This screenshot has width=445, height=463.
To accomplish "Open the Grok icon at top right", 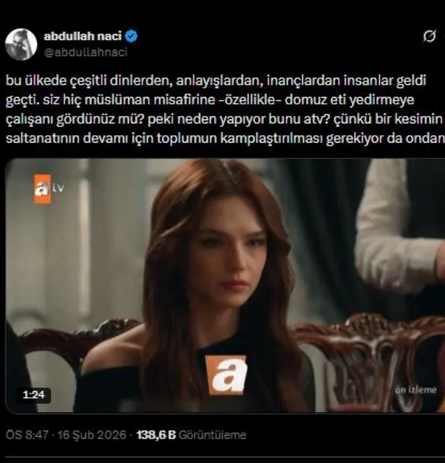I will [430, 36].
